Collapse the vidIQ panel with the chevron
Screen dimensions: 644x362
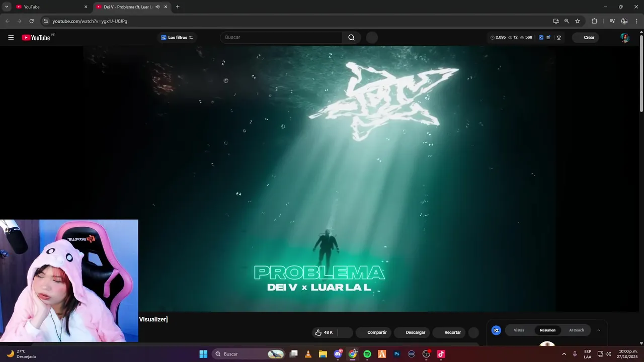(x=598, y=330)
